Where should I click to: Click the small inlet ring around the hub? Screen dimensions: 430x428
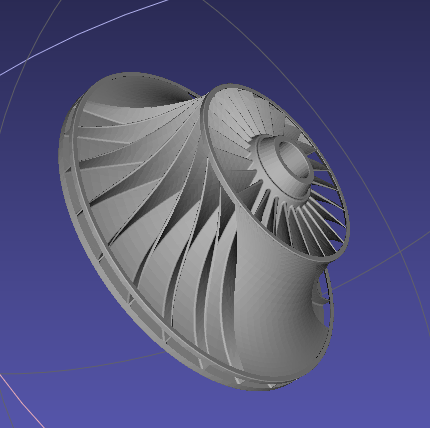(x=275, y=172)
